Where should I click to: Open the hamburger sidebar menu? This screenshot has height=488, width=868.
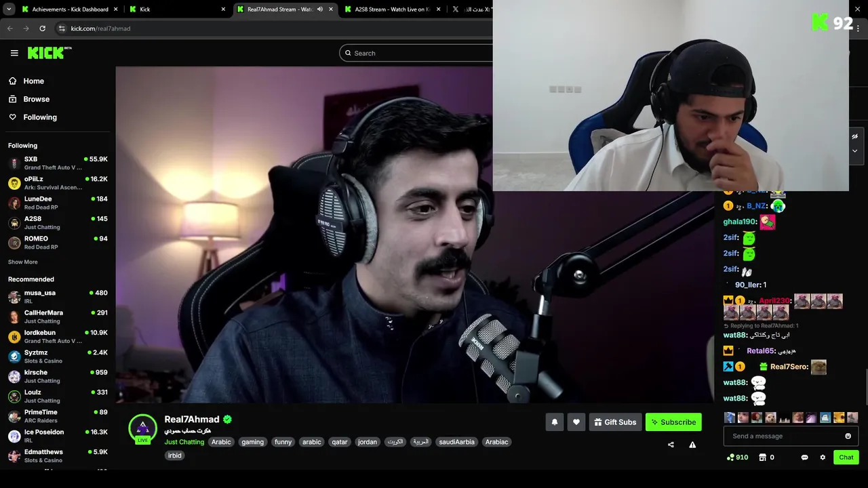[14, 53]
